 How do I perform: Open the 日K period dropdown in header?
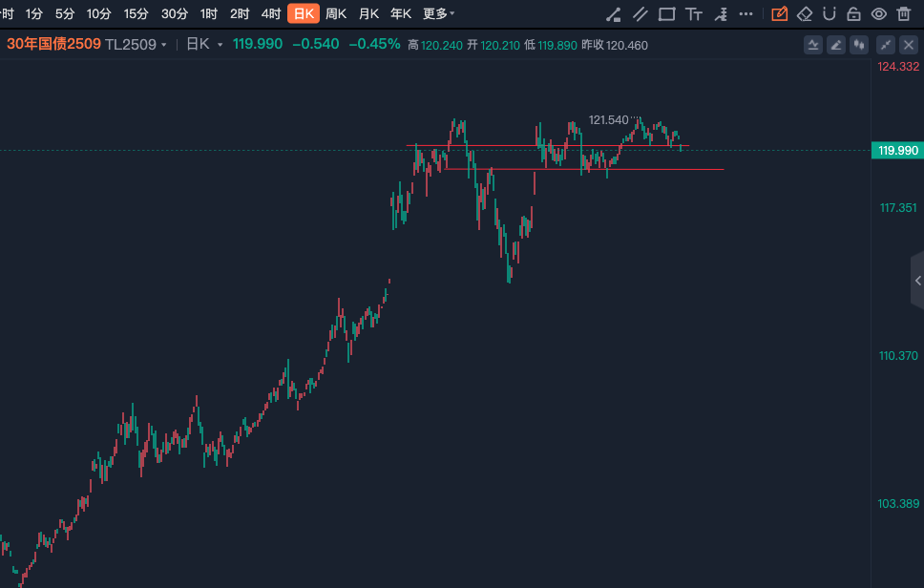point(204,44)
